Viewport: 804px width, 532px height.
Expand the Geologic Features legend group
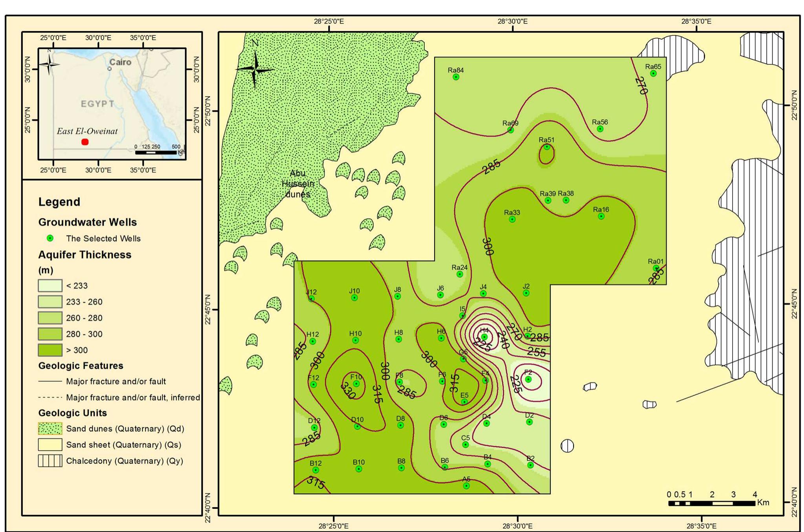click(x=81, y=366)
